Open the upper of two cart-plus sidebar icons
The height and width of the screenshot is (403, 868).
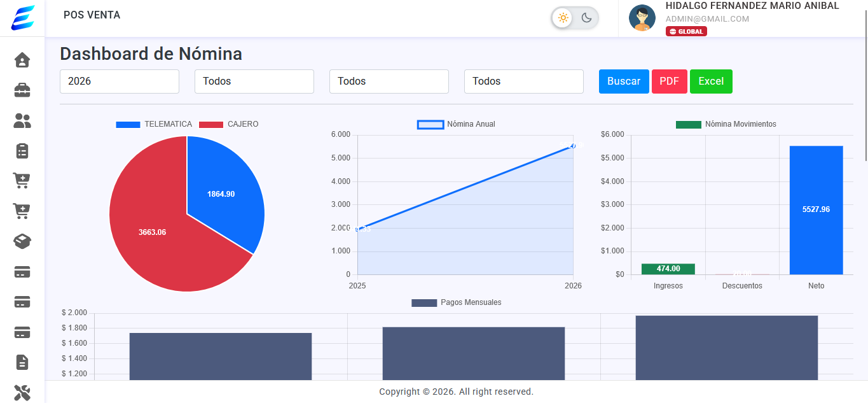[22, 181]
